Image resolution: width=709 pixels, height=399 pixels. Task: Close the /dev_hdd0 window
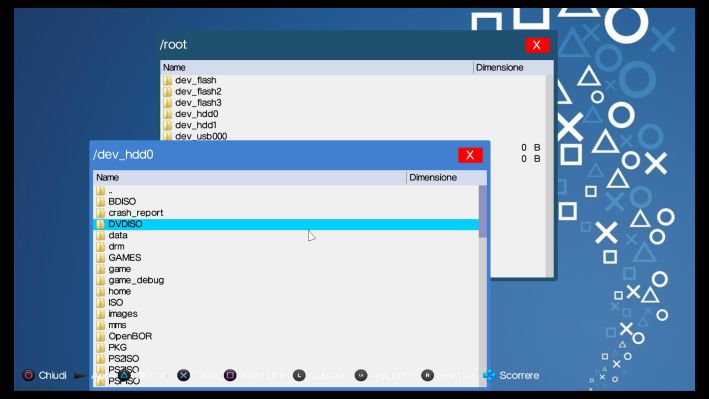pos(470,155)
